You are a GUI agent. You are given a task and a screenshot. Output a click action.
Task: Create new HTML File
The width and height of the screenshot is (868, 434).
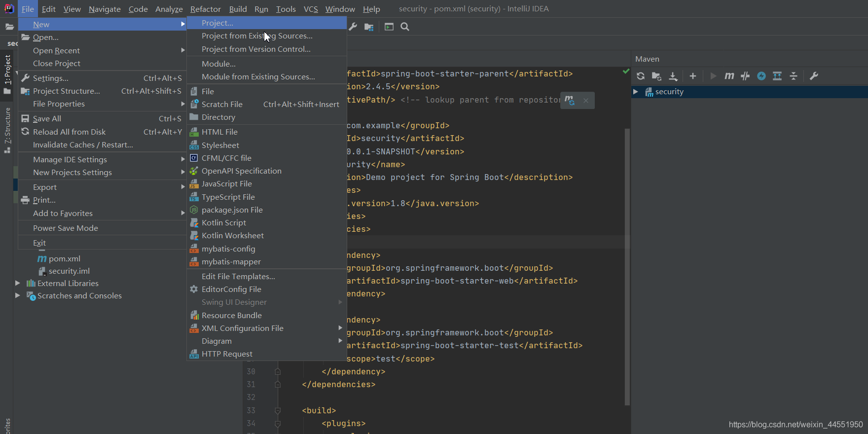click(x=266, y=132)
